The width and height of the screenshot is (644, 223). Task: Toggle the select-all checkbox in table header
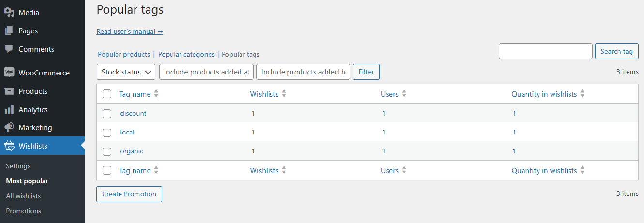107,94
